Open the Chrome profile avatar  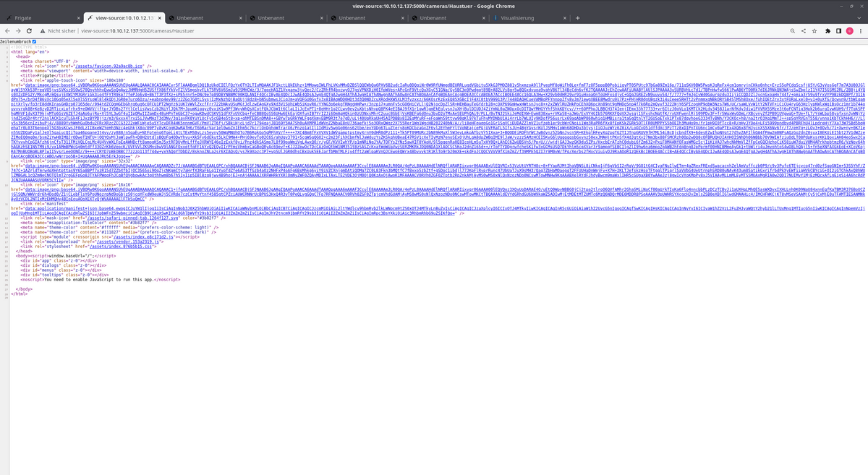(x=849, y=31)
